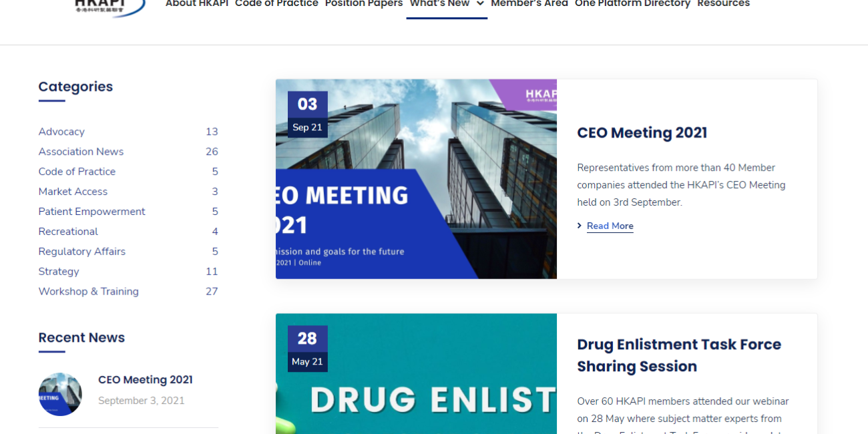Screen dimensions: 868x434
Task: Click the Read More link for CEO Meeting
Action: [x=610, y=226]
